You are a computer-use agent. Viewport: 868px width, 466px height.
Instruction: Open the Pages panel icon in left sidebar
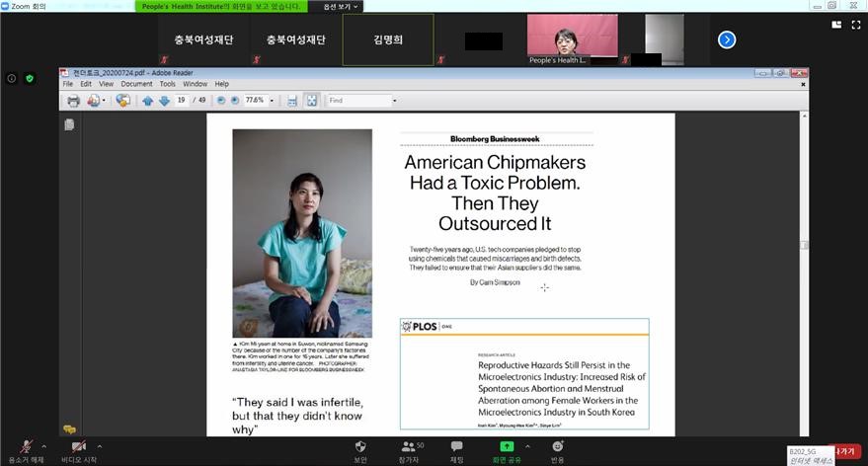(69, 125)
